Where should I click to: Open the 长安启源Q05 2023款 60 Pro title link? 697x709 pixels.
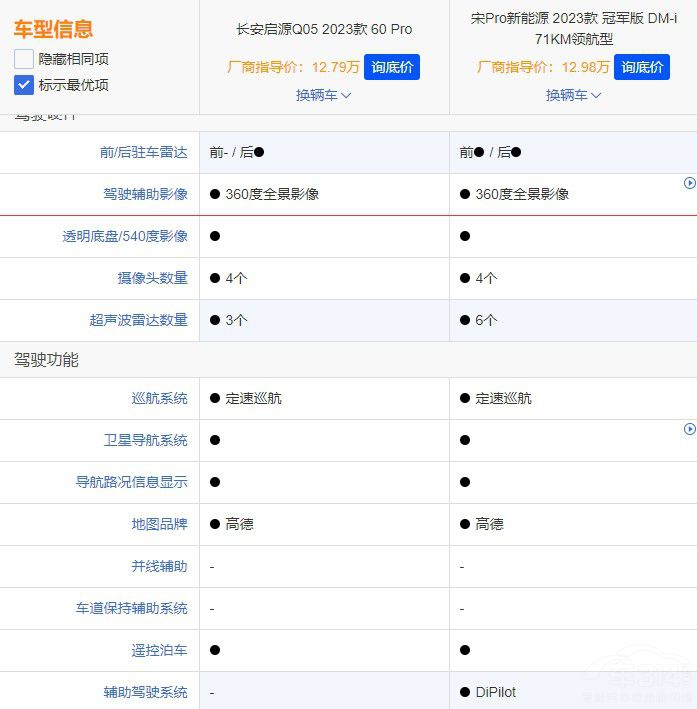coord(323,29)
